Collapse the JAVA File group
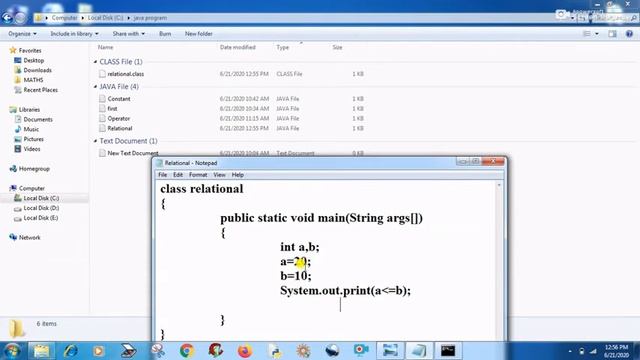Screen dimensions: 640x360 [x=96, y=87]
